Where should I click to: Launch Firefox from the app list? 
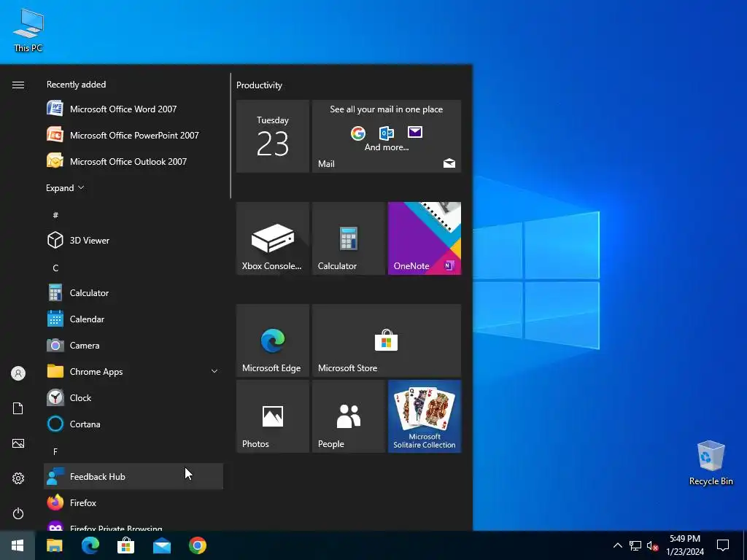click(133, 502)
